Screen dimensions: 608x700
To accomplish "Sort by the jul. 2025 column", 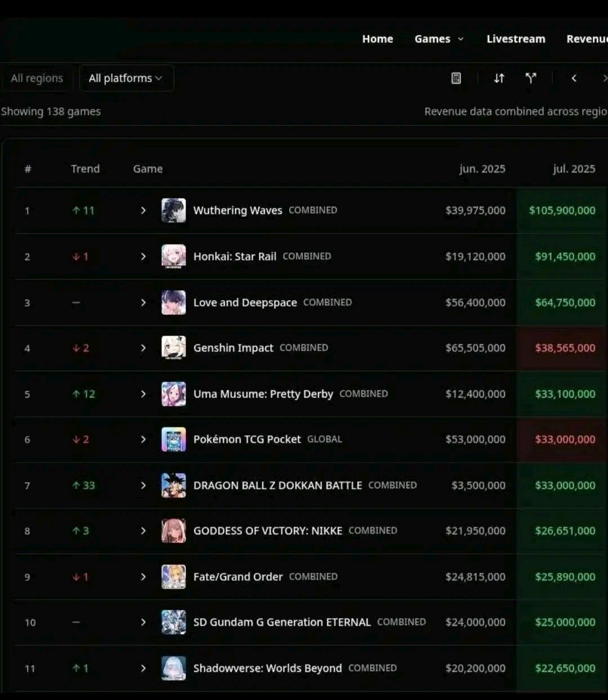I will pyautogui.click(x=574, y=169).
